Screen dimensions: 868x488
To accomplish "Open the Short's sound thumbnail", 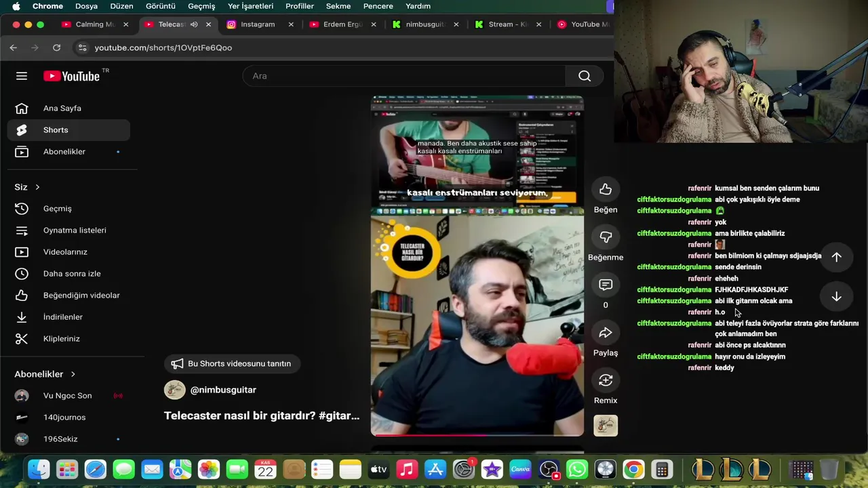I will pyautogui.click(x=606, y=426).
